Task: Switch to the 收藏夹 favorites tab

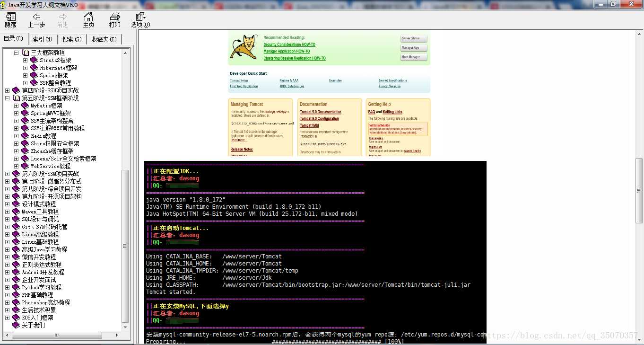Action: 104,39
